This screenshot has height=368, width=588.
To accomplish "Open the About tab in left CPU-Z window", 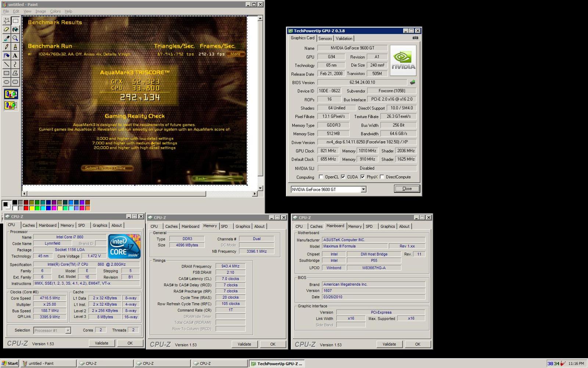I will (116, 225).
